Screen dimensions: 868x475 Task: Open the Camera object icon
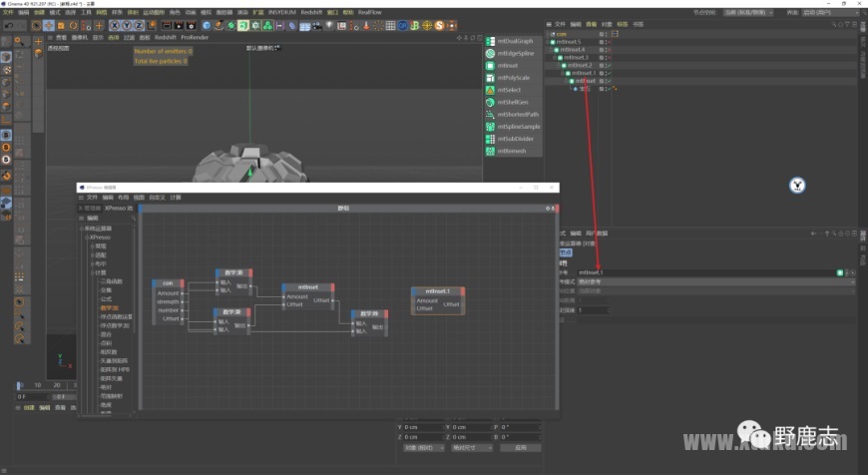[316, 26]
